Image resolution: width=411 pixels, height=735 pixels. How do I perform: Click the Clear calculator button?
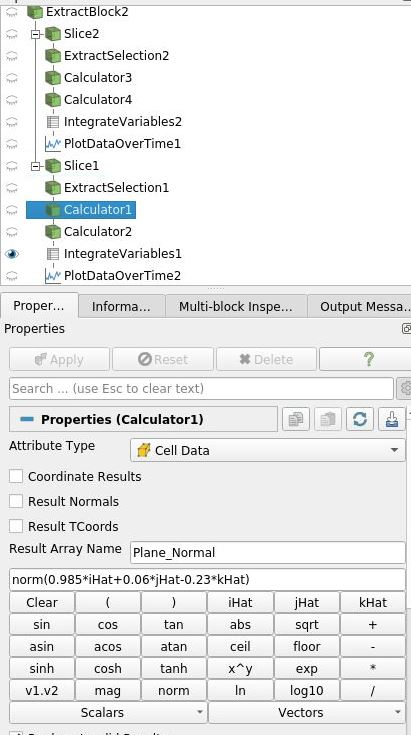[x=42, y=602]
